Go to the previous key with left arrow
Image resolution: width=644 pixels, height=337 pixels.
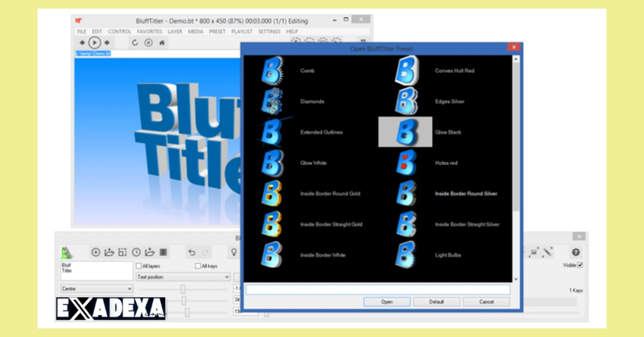click(82, 43)
